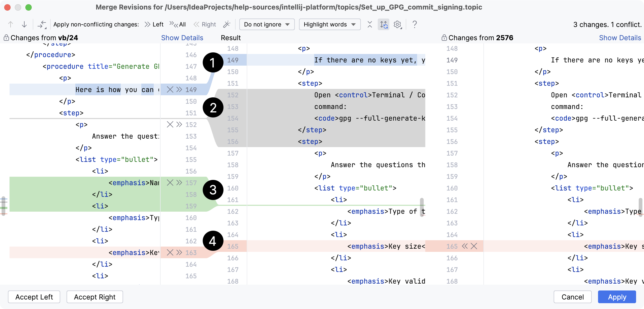Image resolution: width=644 pixels, height=309 pixels.
Task: Open the Do not ignore whitespace dropdown
Action: click(x=267, y=24)
